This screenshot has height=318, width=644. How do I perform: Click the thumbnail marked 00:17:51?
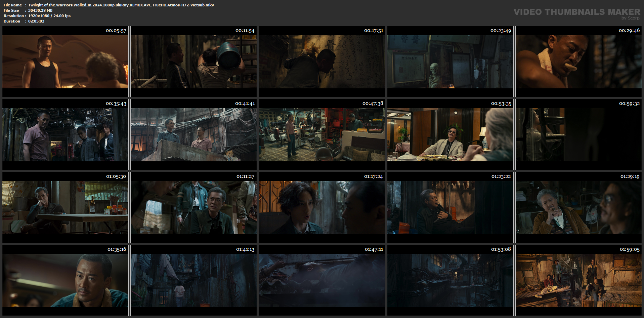point(322,62)
